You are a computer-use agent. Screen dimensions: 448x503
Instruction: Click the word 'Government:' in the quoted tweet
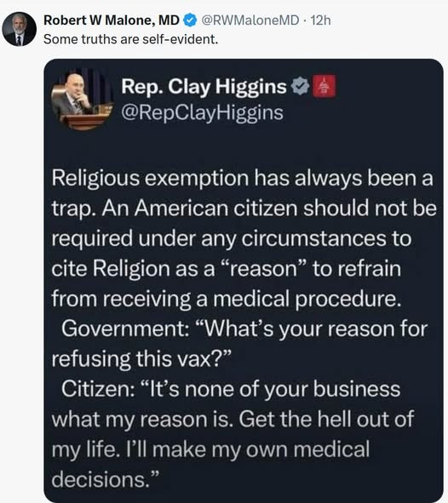tap(125, 329)
